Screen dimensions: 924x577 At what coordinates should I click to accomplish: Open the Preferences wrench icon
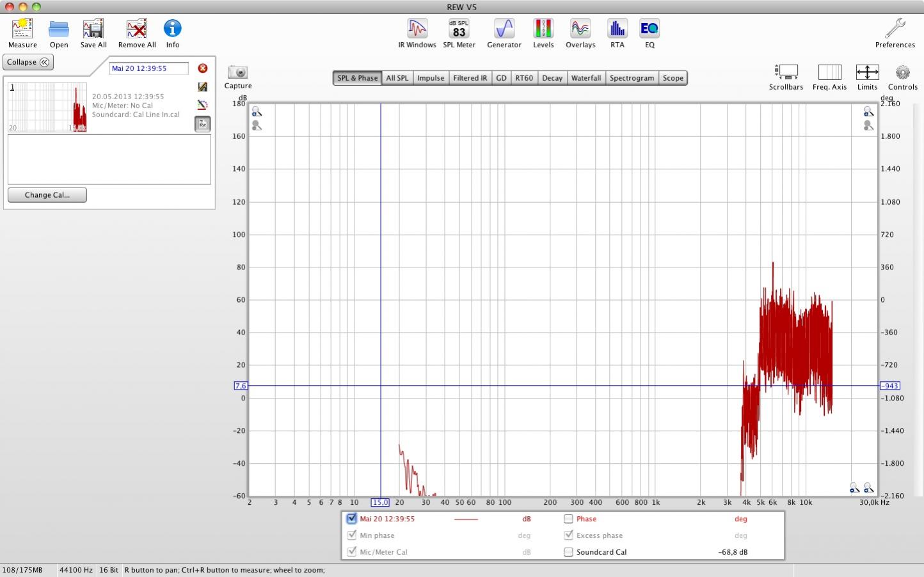click(x=895, y=29)
